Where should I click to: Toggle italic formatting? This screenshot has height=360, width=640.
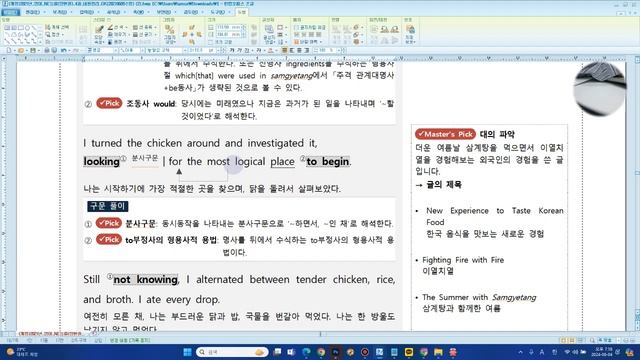tap(240, 51)
